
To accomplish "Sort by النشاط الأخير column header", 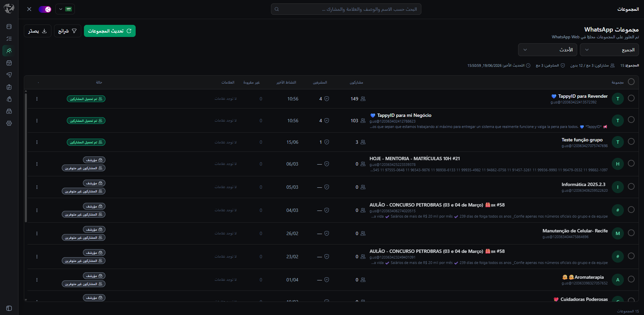I will [x=286, y=82].
